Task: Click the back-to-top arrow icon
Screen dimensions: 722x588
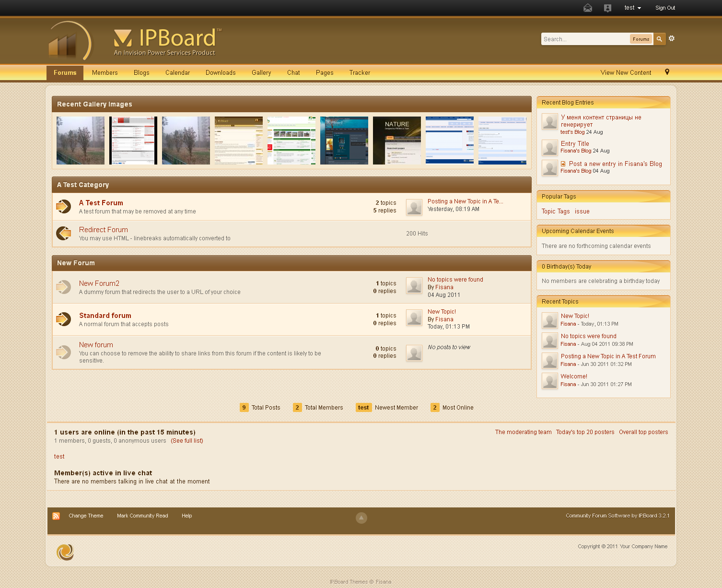Action: tap(361, 518)
